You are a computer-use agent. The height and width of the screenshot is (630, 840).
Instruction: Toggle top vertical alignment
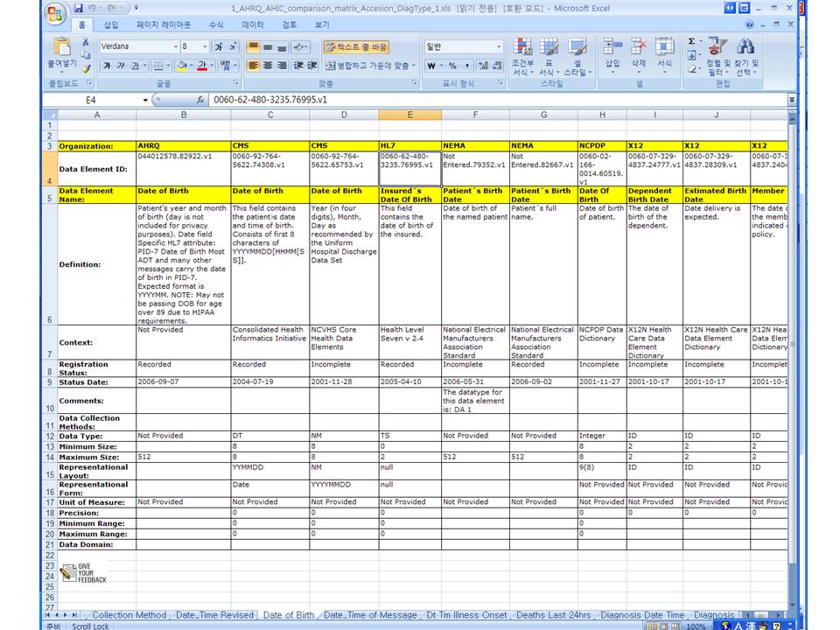coord(254,47)
